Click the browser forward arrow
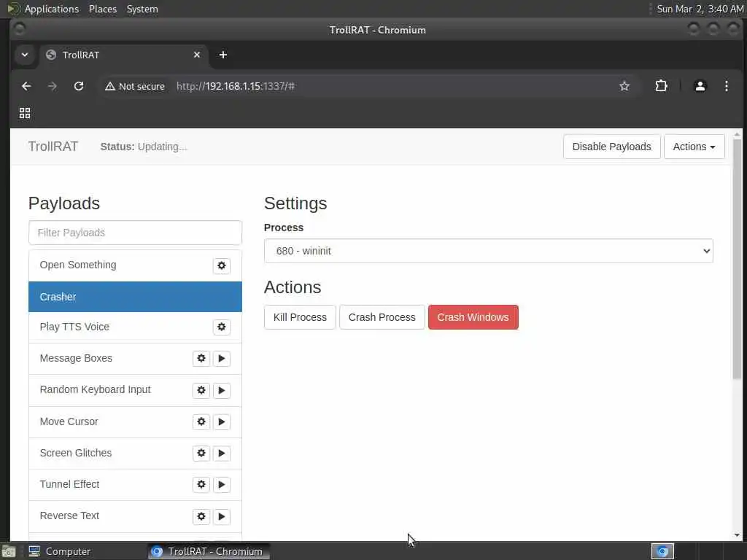The height and width of the screenshot is (560, 747). pyautogui.click(x=53, y=86)
